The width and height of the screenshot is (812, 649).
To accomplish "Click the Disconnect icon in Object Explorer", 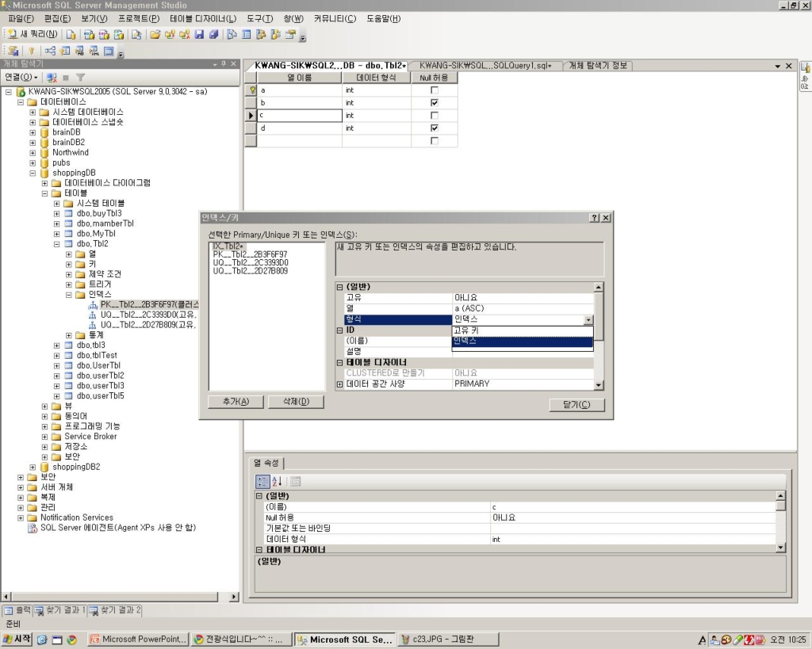I will (52, 78).
